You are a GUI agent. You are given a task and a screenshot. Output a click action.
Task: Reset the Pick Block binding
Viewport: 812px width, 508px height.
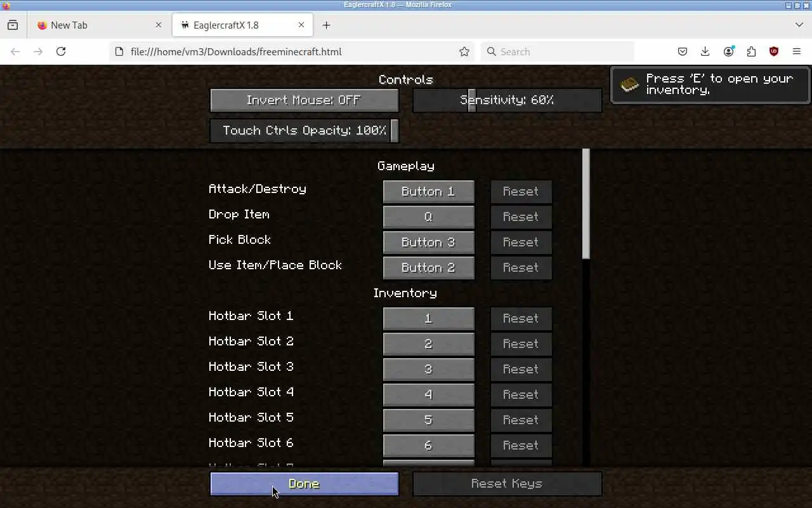(x=521, y=242)
